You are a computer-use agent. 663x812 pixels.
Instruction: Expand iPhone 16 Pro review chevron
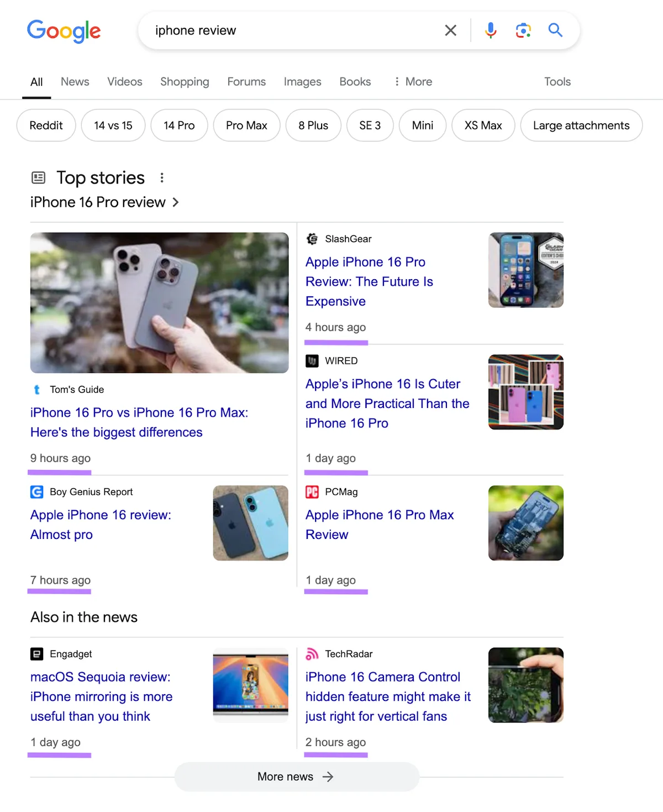coord(176,202)
